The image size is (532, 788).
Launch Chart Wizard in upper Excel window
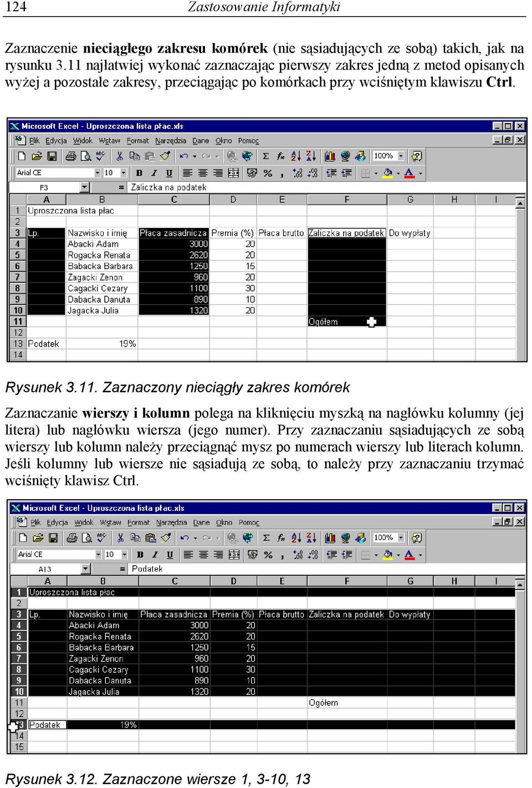(x=330, y=156)
